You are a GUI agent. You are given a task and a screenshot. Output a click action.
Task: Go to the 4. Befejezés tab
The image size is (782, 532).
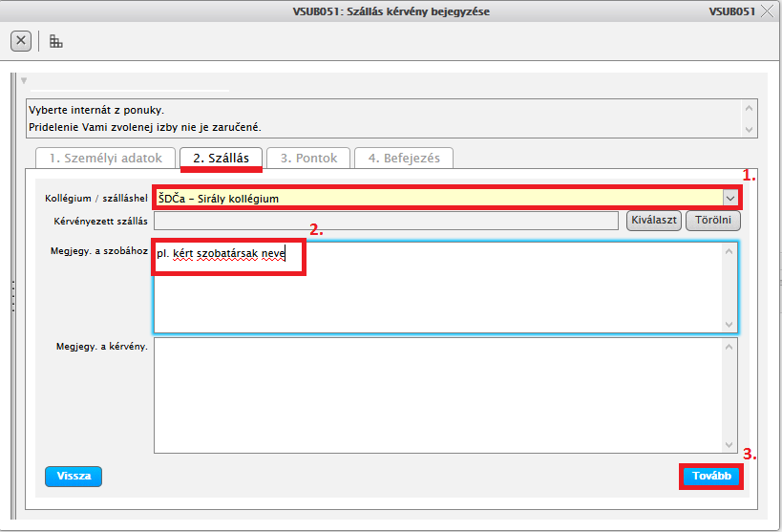(404, 158)
